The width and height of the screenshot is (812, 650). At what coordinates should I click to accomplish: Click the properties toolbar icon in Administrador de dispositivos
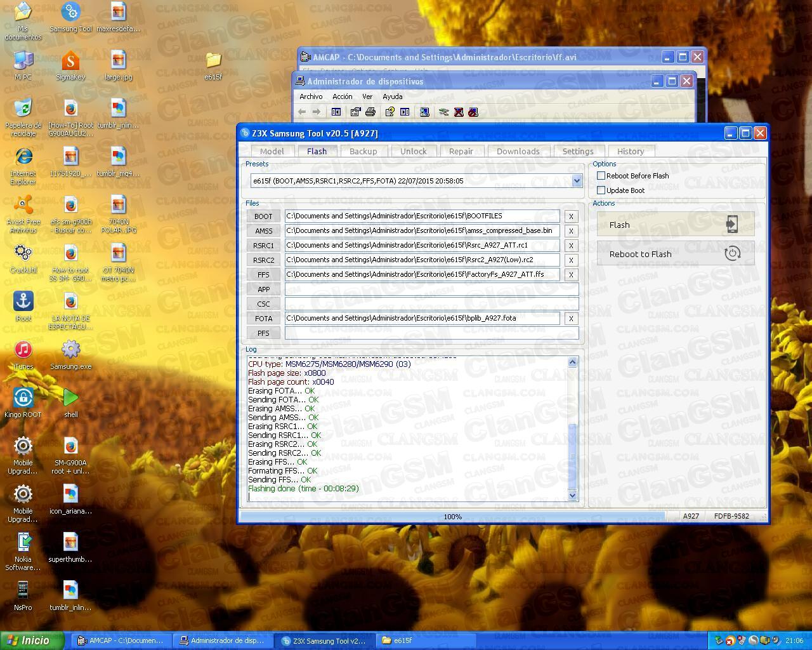(x=355, y=112)
